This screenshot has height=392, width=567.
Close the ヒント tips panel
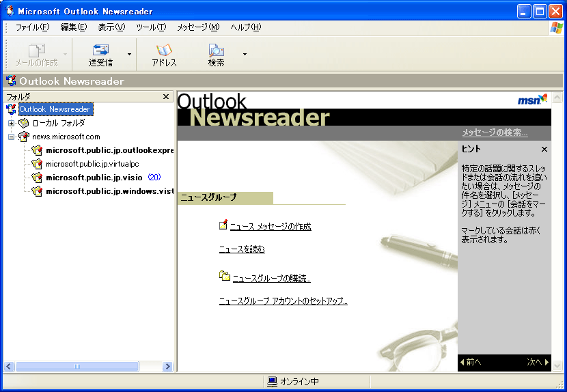[544, 149]
